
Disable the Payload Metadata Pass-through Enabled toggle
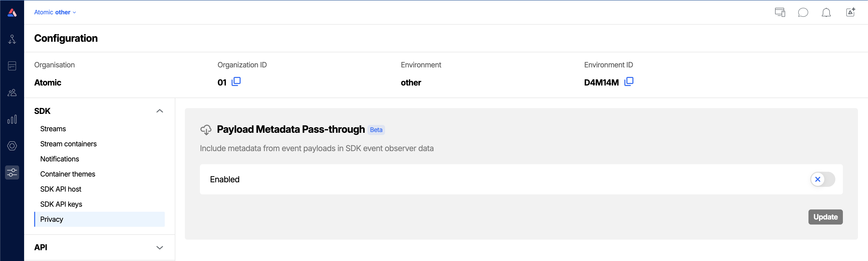click(x=823, y=179)
